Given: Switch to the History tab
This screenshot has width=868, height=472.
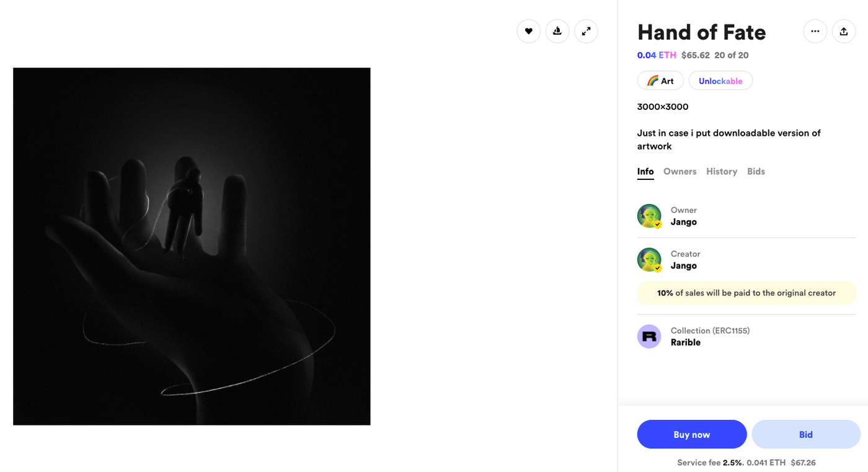Looking at the screenshot, I should pyautogui.click(x=722, y=171).
